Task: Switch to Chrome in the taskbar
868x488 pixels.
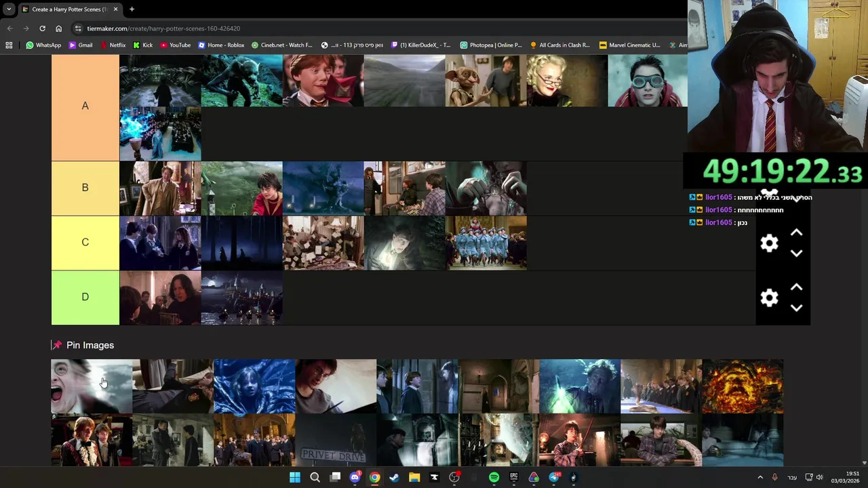Action: [x=374, y=477]
